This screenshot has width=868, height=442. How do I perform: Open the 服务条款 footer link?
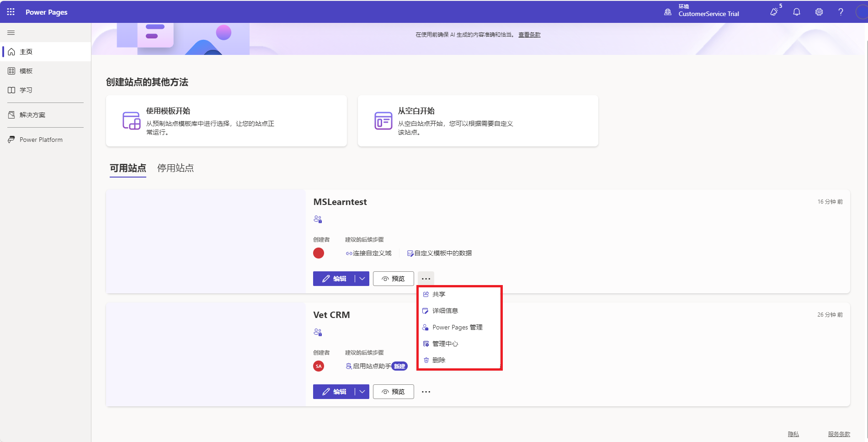(839, 434)
